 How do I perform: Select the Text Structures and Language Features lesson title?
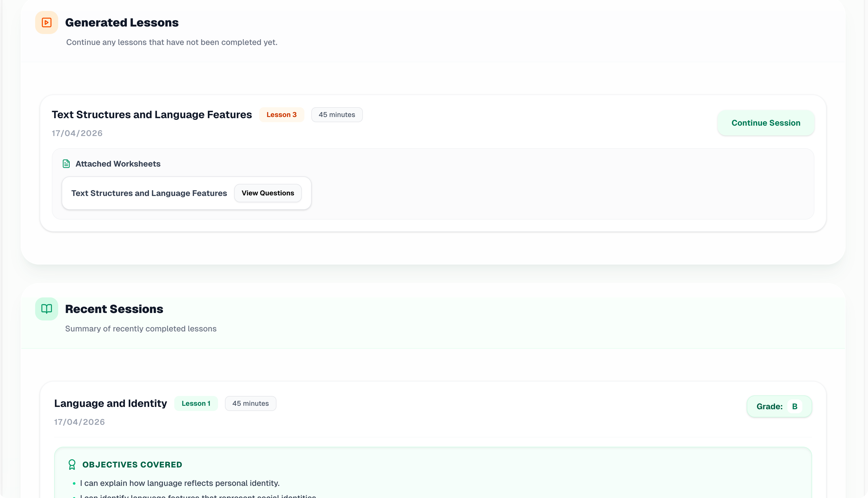tap(152, 115)
